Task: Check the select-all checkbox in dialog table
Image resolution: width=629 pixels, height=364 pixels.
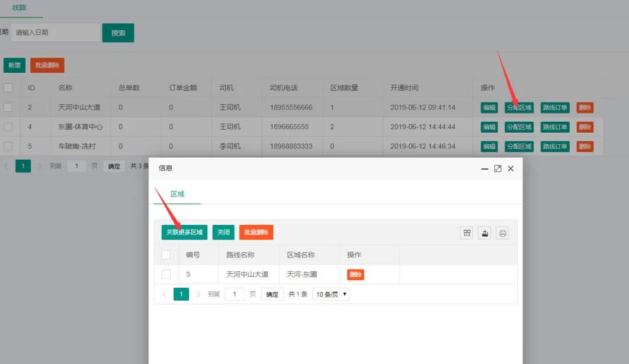Action: point(166,255)
